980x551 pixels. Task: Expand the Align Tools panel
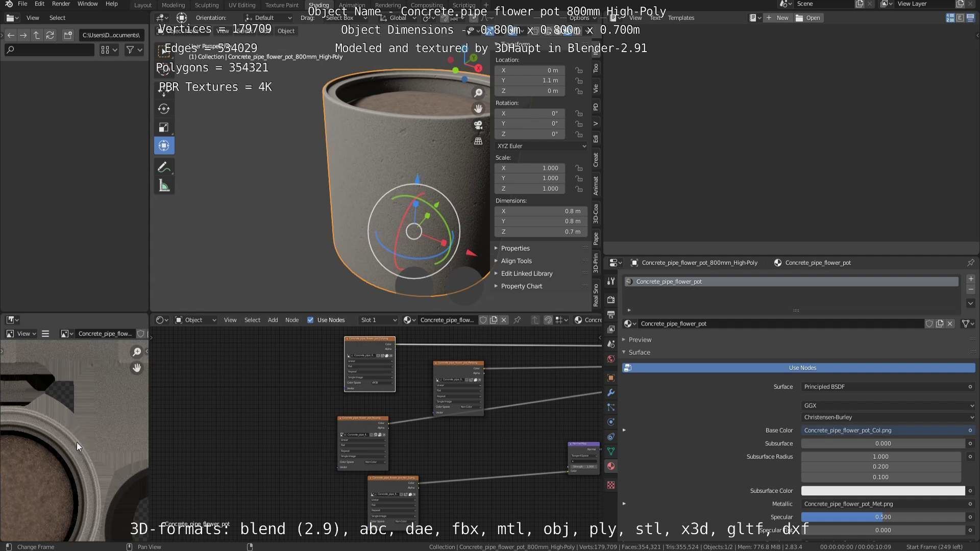pos(516,261)
